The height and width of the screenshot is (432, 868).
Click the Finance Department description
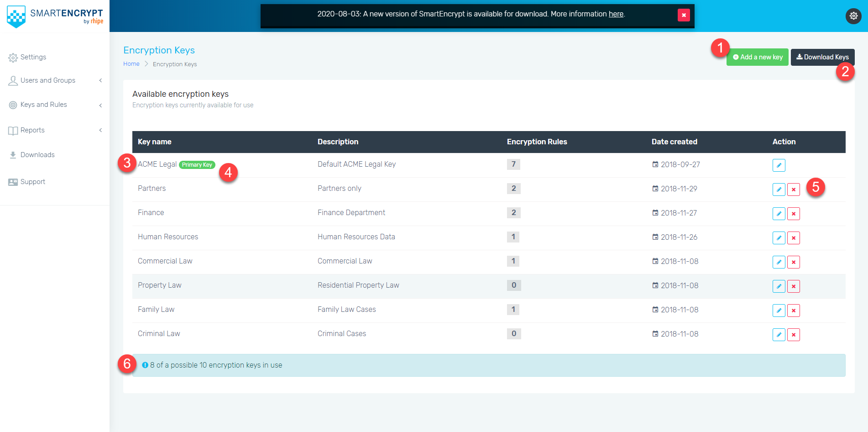[351, 213]
